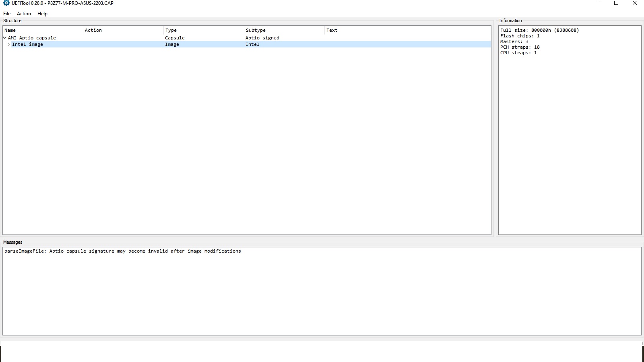Open the File menu

point(7,14)
